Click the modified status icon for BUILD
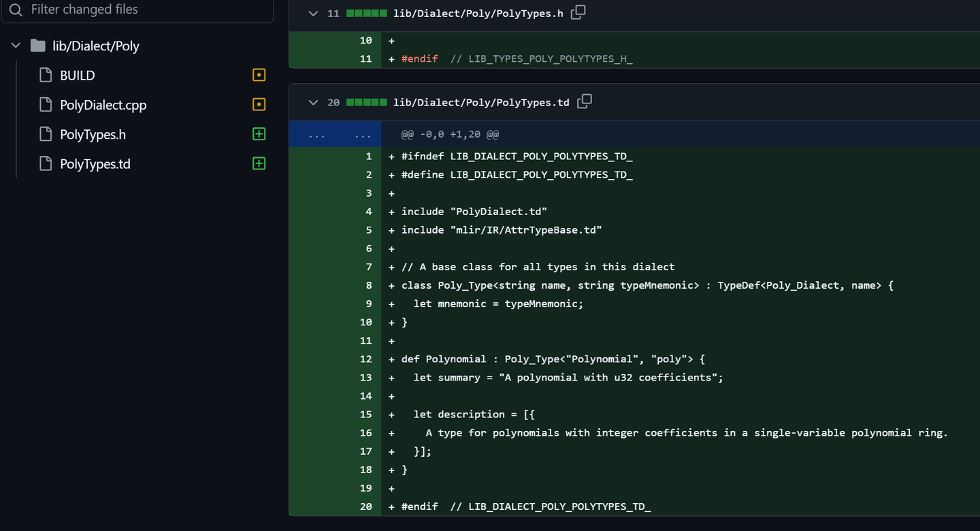Screen dimensions: 980x531 (259, 75)
